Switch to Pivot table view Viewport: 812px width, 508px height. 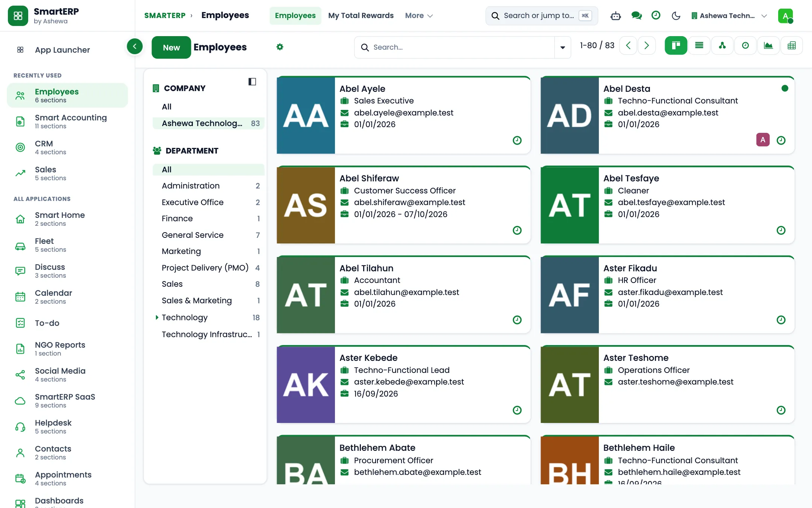(792, 46)
